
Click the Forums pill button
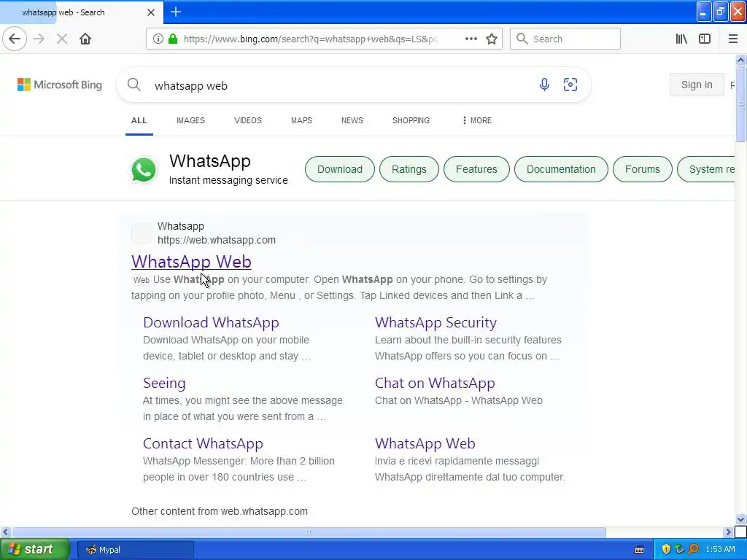click(642, 169)
